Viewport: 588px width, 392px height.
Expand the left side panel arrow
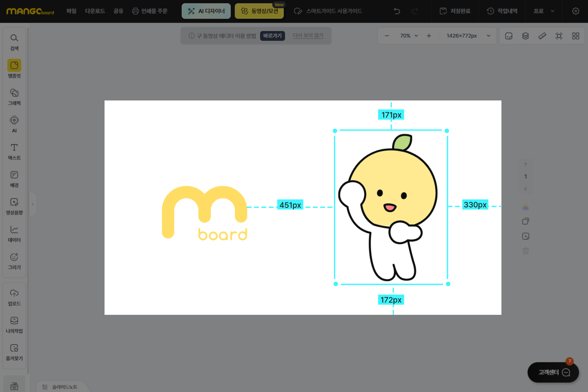coord(33,204)
